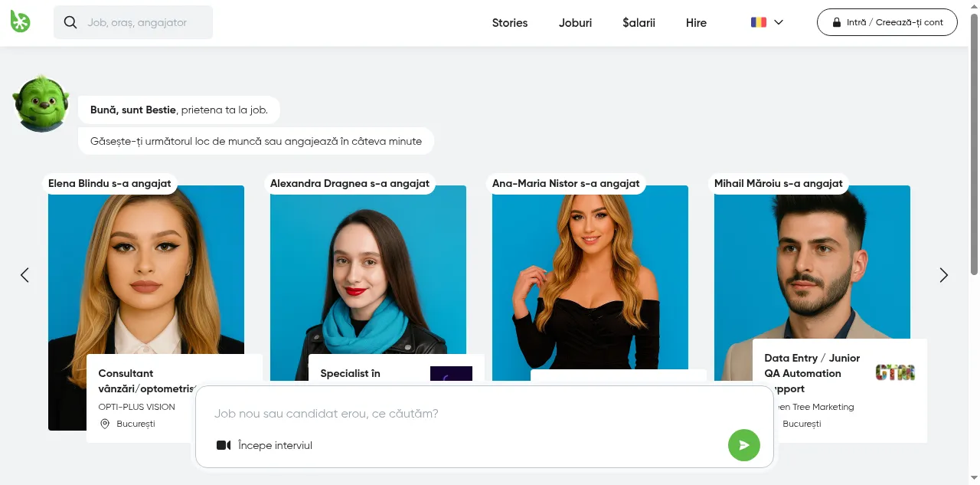Focus the job, city, employer search field

coord(133,22)
